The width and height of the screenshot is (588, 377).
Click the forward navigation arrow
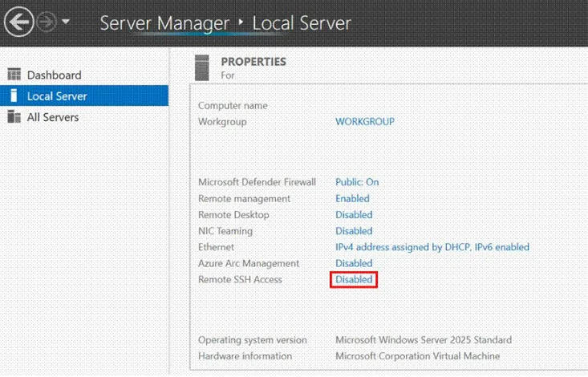click(x=47, y=22)
